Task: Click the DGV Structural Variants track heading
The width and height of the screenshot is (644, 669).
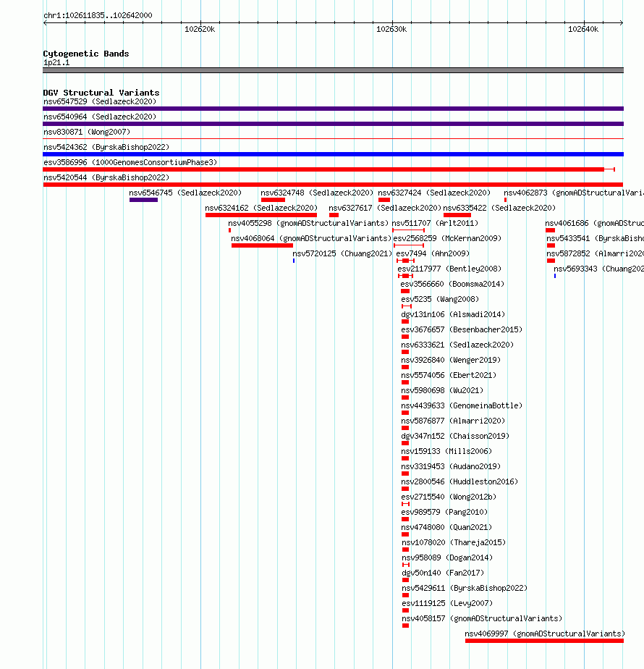Action: (101, 93)
